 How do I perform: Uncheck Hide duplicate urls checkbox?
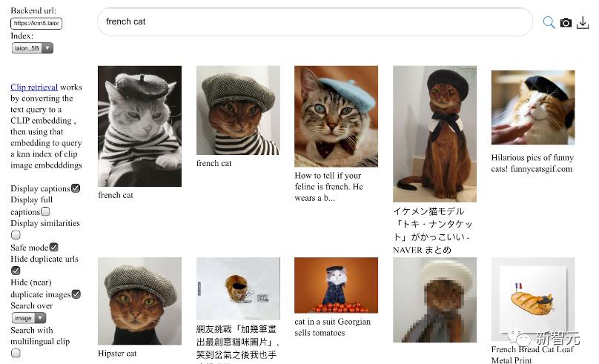coord(16,271)
